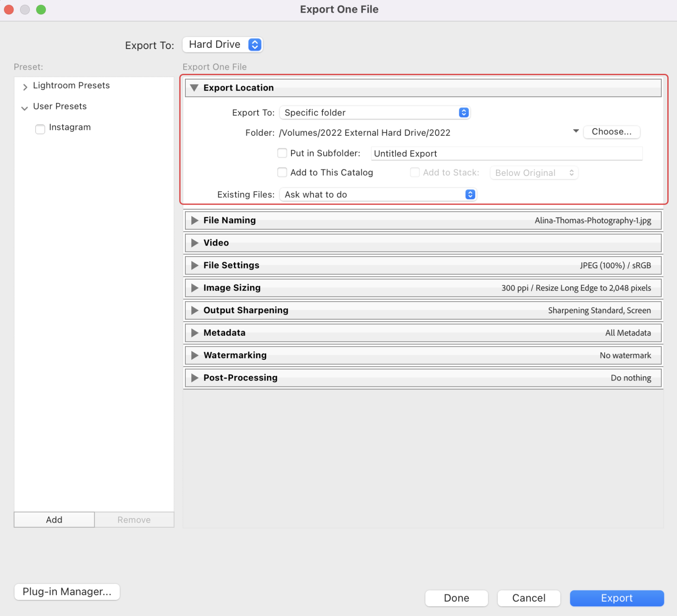The height and width of the screenshot is (616, 677).
Task: Click the Choose button
Action: pyautogui.click(x=611, y=131)
